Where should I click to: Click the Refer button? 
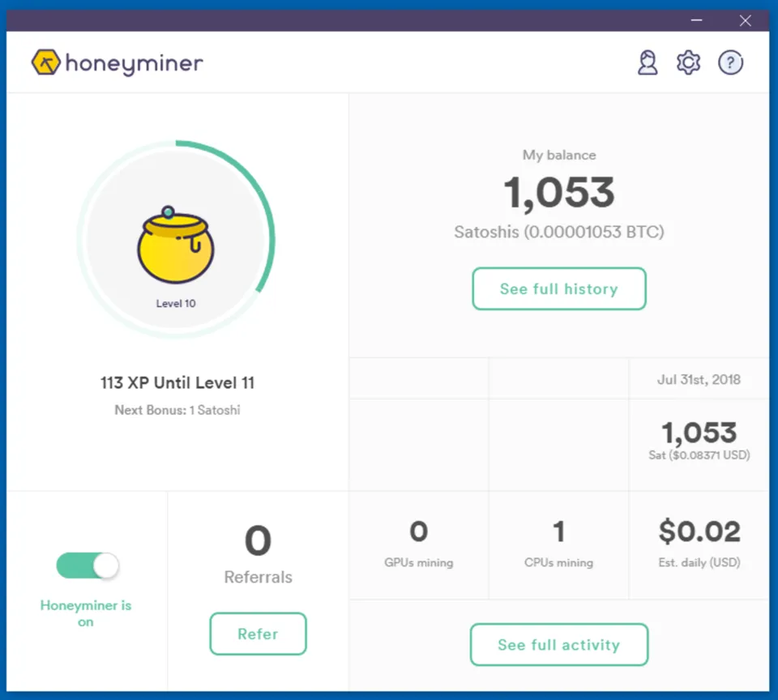coord(258,634)
